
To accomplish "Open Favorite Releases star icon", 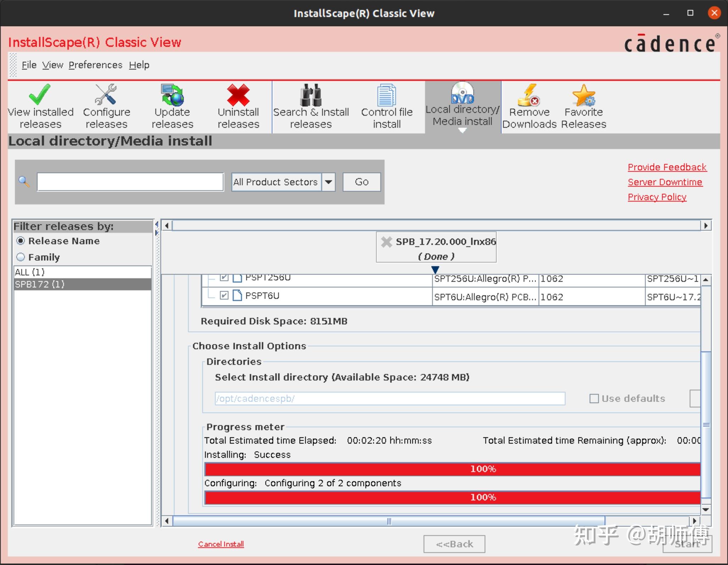I will [584, 94].
